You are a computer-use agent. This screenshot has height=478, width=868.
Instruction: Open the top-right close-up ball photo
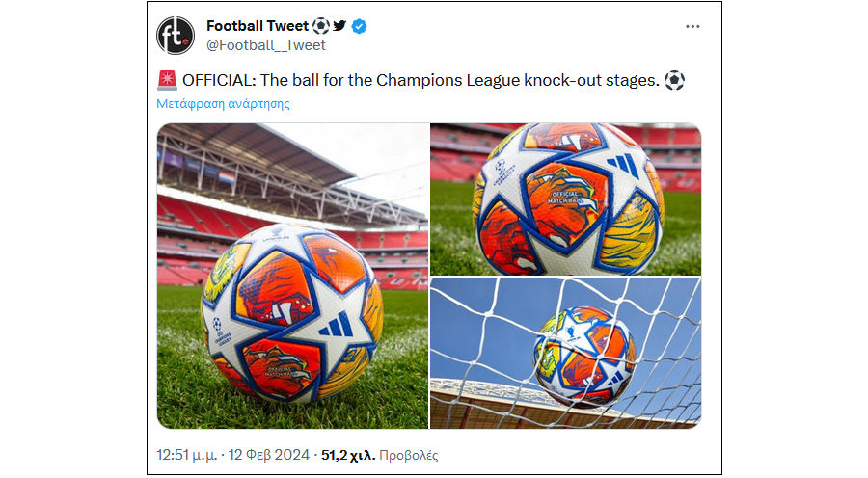point(566,199)
